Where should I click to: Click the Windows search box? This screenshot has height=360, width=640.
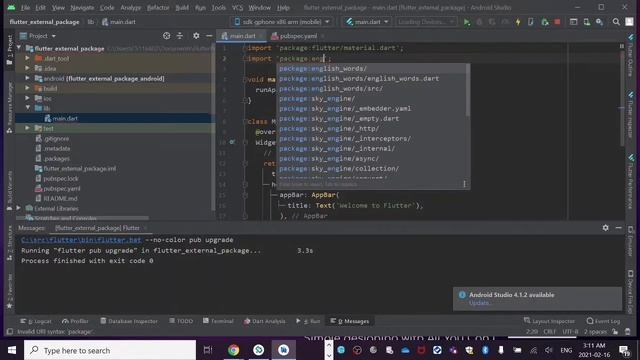click(x=110, y=350)
